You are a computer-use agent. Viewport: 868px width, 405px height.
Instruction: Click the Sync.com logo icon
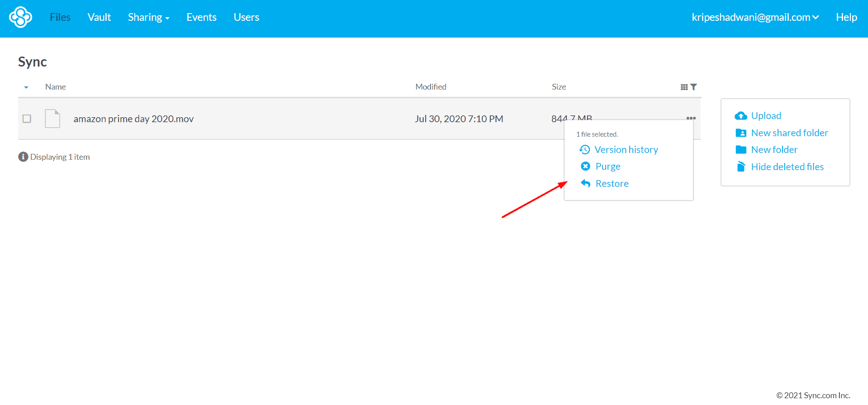point(21,17)
